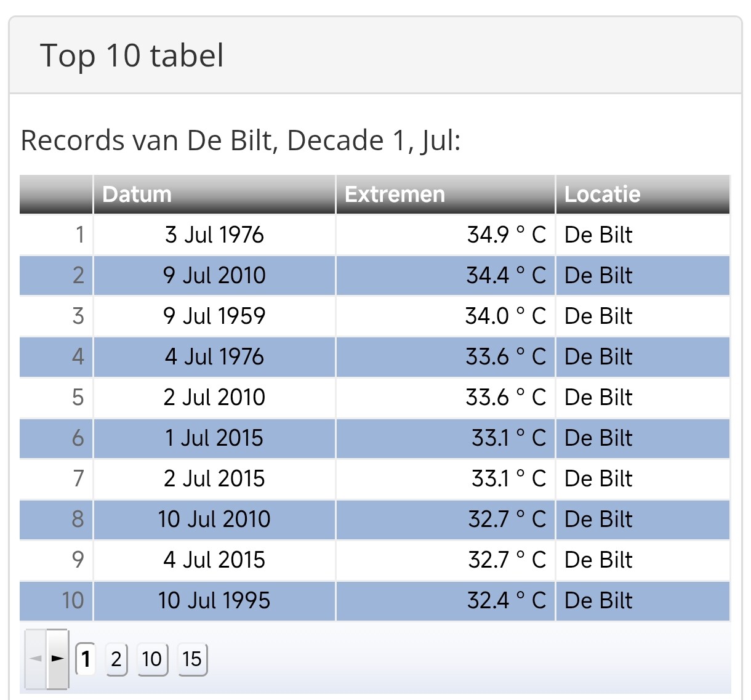Jump to page 10 of results
The width and height of the screenshot is (751, 700).
(x=152, y=659)
